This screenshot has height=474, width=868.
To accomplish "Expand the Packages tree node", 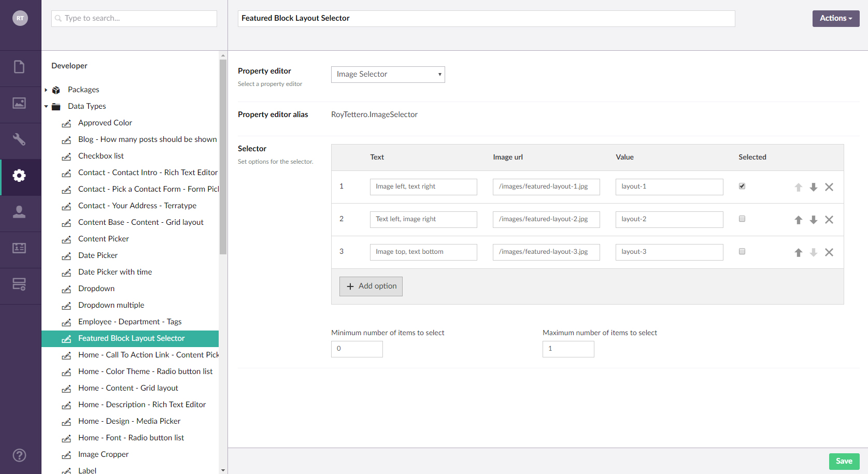I will (x=46, y=90).
